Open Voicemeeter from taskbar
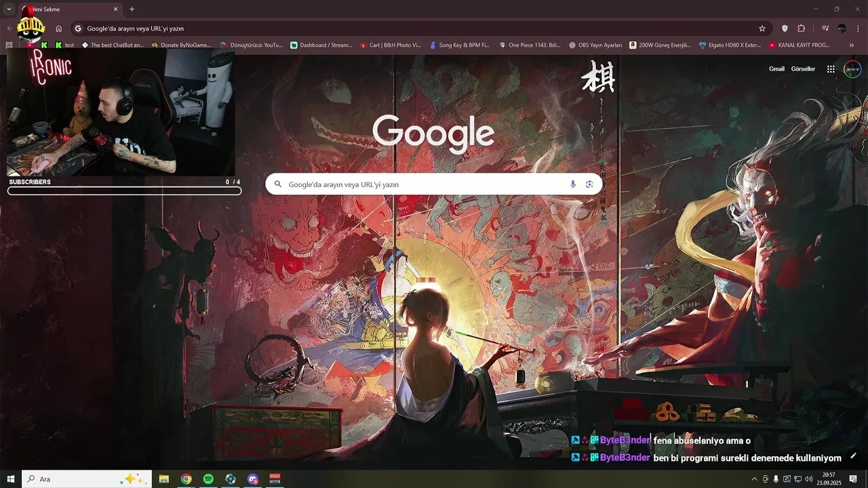 point(275,479)
